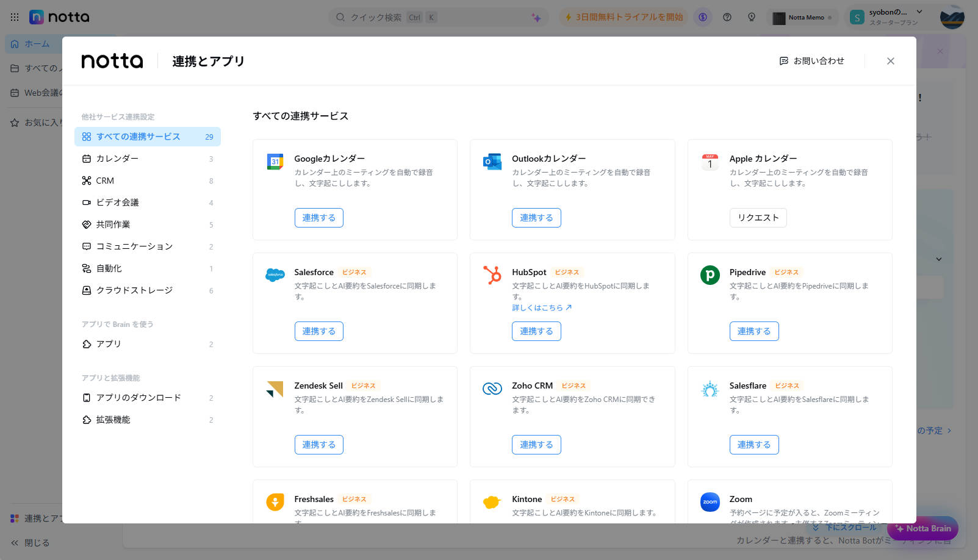This screenshot has width=978, height=560.
Task: Click the Zendesk Sell logo icon
Action: click(x=275, y=389)
